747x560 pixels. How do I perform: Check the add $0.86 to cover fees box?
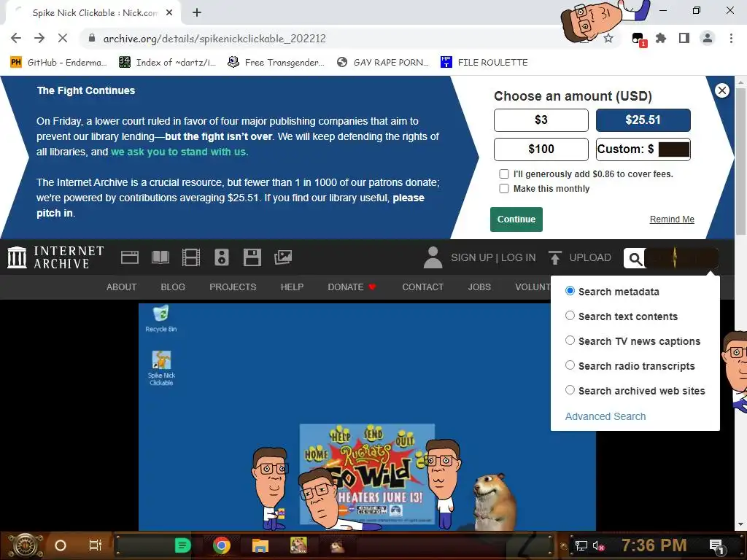504,174
